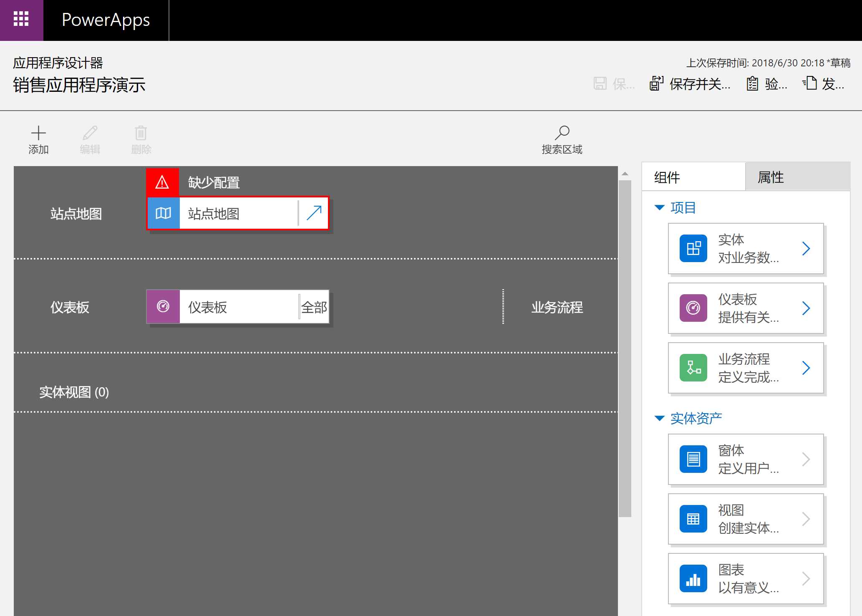Viewport: 862px width, 616px height.
Task: Open site map designer arrow
Action: pos(314,213)
